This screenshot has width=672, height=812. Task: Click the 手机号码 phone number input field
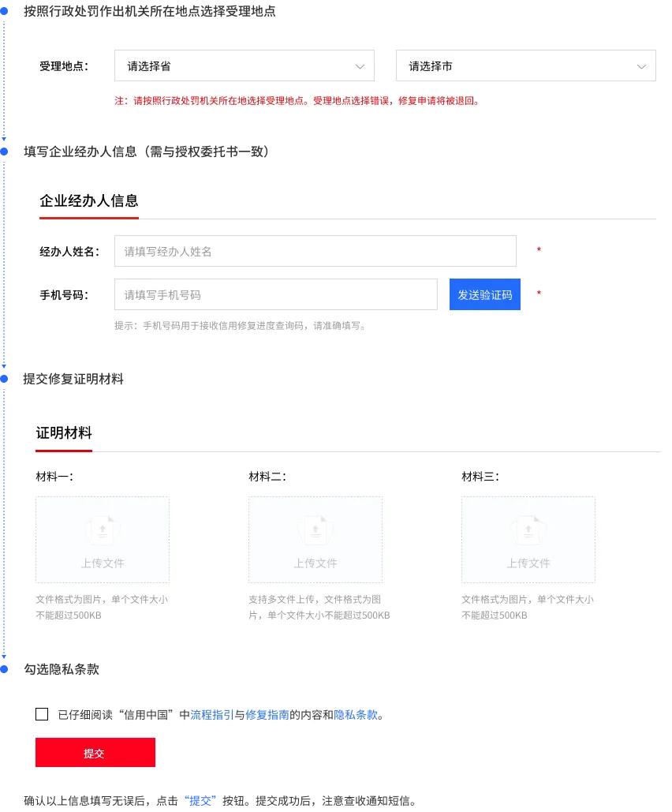click(x=275, y=294)
